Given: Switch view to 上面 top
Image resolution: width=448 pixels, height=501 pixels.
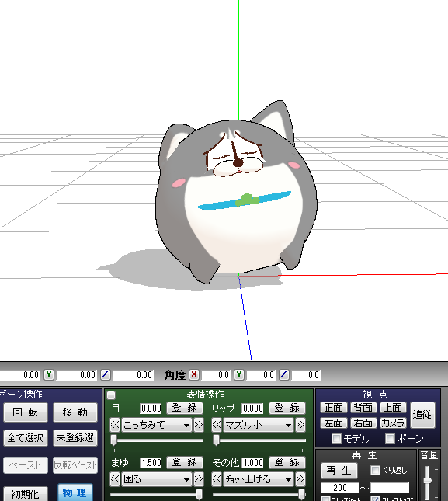Looking at the screenshot, I should click(393, 408).
